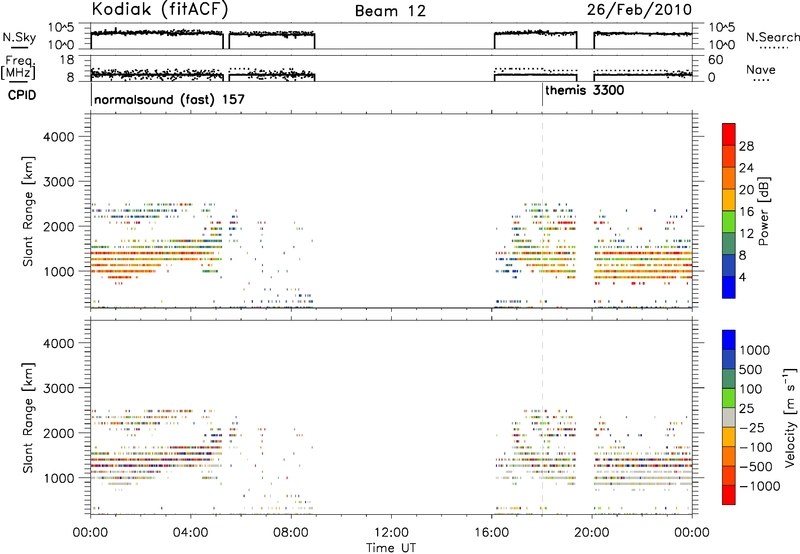Viewport: 800px width, 554px height.
Task: Select the date label 26/Feb/2010
Action: click(639, 10)
